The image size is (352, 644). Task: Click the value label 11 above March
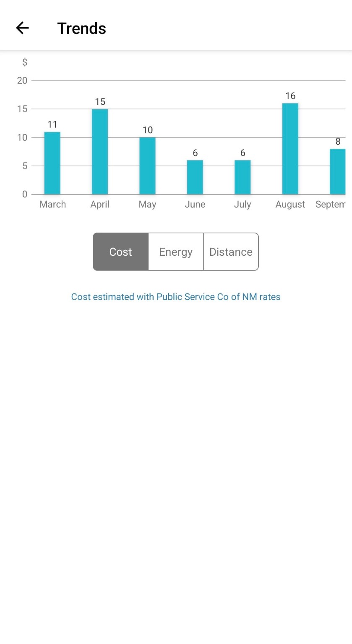click(52, 125)
